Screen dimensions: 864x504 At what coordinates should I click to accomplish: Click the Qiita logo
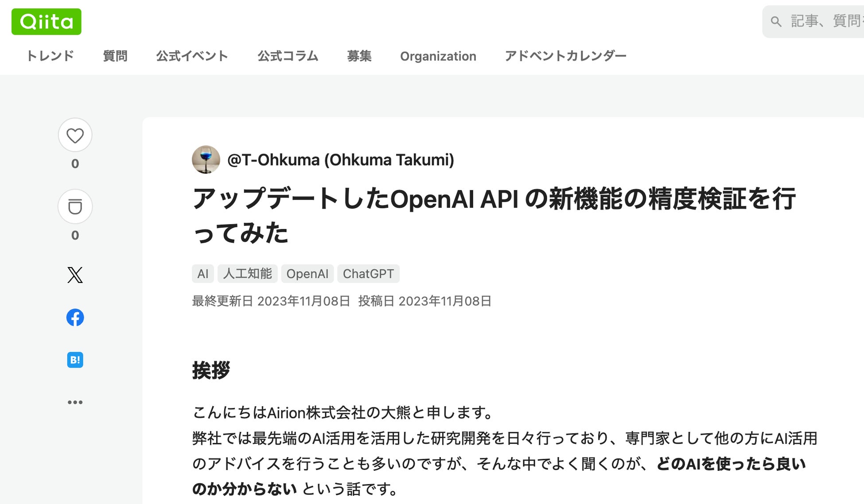46,22
